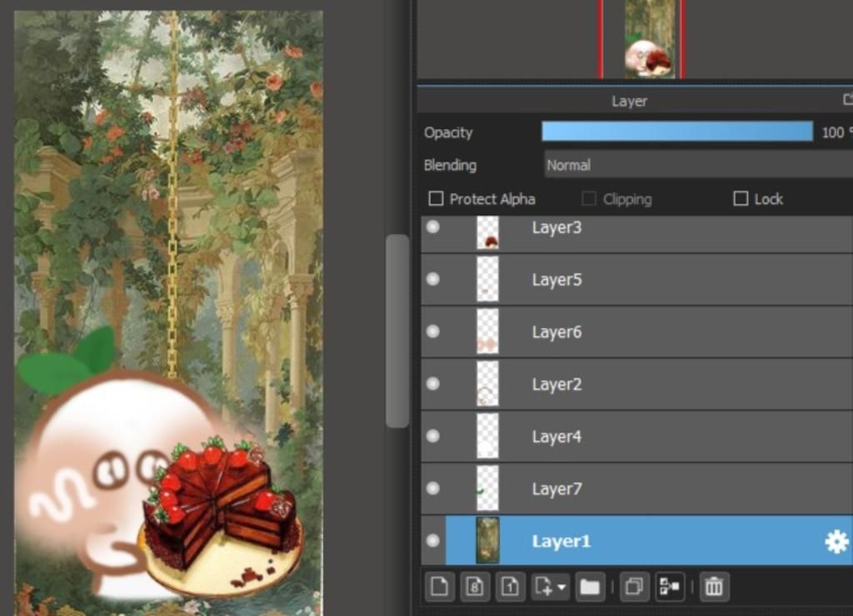This screenshot has width=853, height=616.
Task: Click the canvas vertical scrollbar handle
Action: (x=397, y=330)
